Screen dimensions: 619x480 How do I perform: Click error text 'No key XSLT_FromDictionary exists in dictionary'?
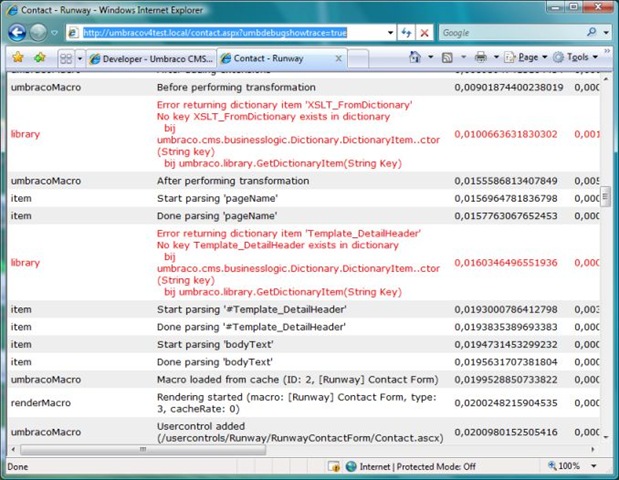click(x=273, y=116)
